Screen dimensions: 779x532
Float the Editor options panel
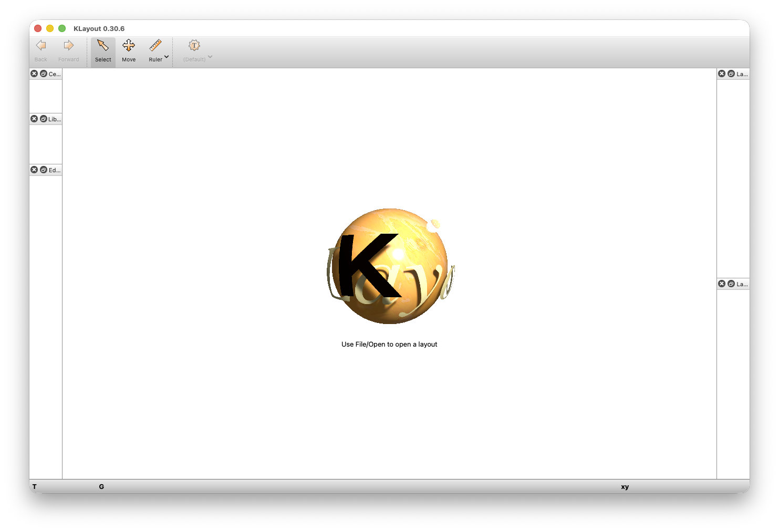[44, 170]
